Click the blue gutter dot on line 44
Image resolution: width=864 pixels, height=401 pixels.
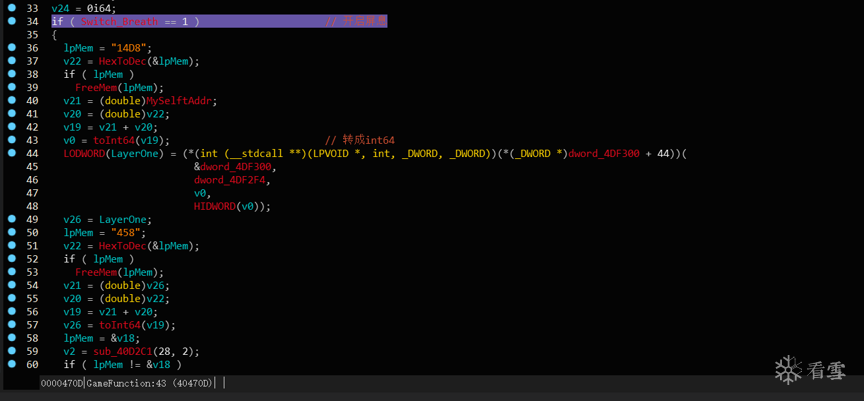(x=11, y=154)
